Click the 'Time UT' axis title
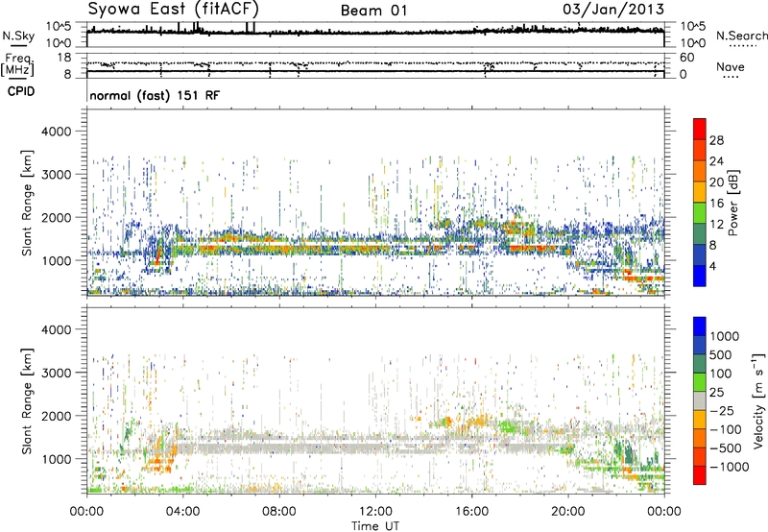The width and height of the screenshot is (768, 532). 375,526
